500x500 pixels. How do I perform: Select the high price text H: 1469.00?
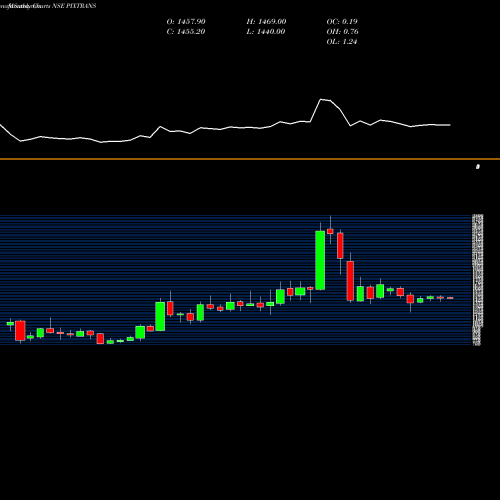[x=266, y=22]
